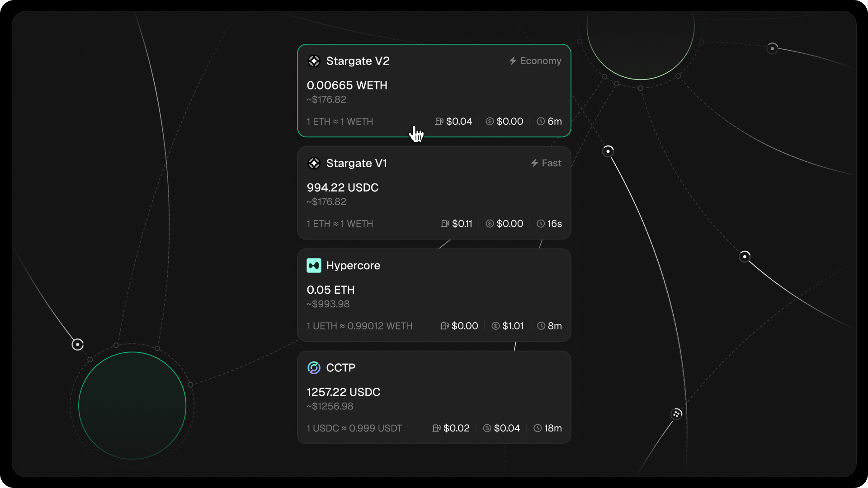Click the $0.04 gas cost in Stargate V2
Screen dimensions: 868x488
(459, 122)
